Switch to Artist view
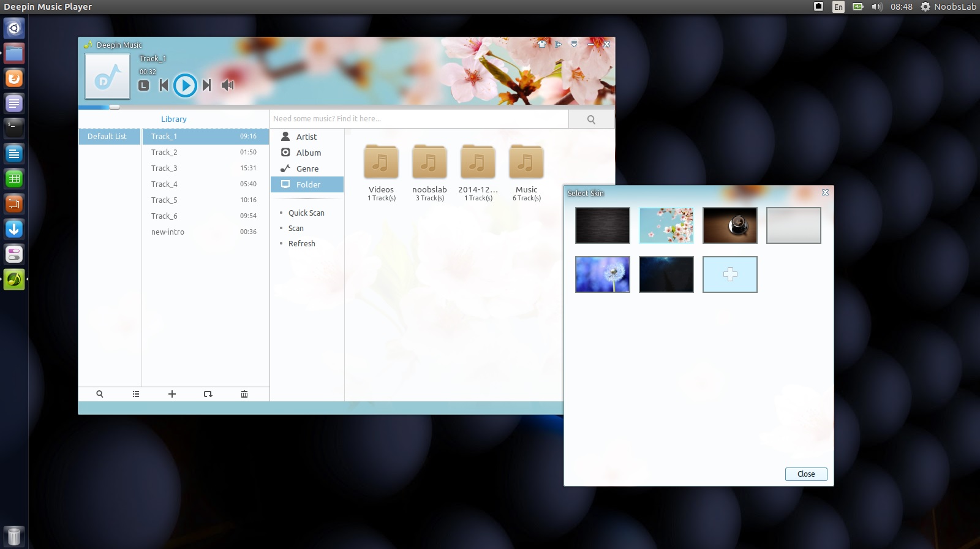 click(x=307, y=137)
